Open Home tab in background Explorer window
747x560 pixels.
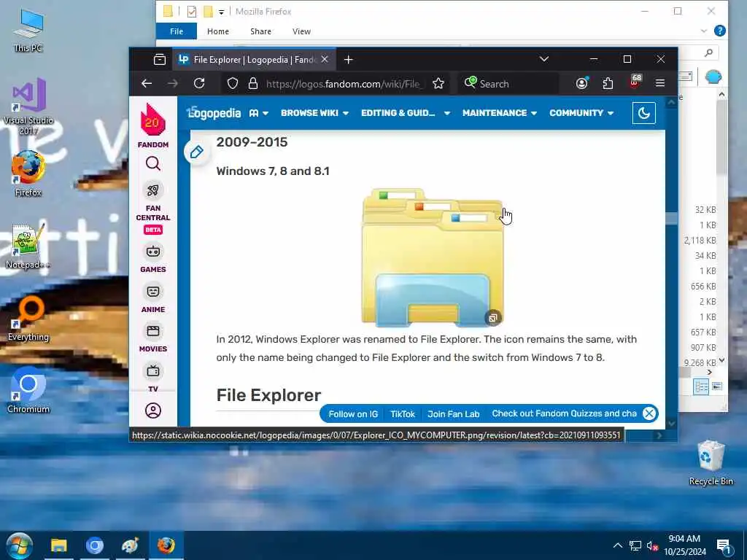click(x=217, y=31)
